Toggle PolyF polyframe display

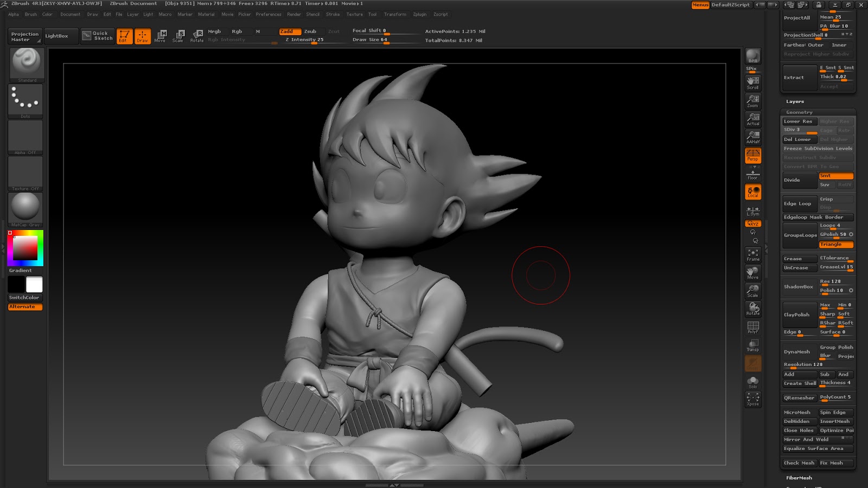[x=753, y=327]
